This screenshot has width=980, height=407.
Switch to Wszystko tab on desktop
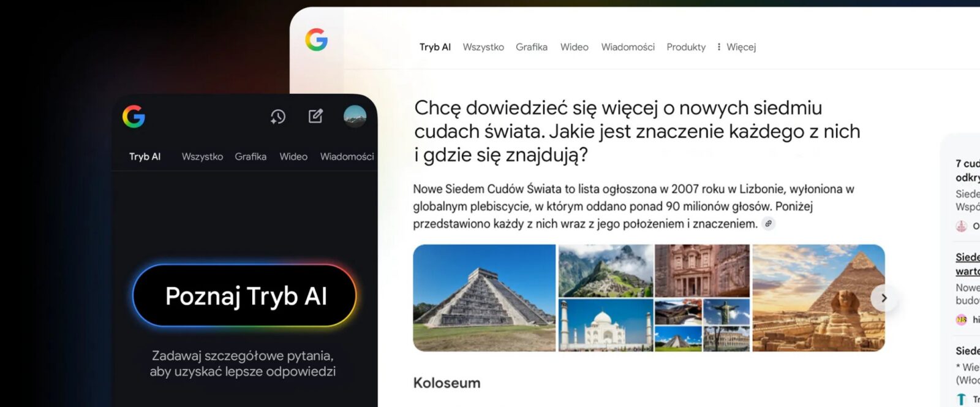click(x=483, y=47)
